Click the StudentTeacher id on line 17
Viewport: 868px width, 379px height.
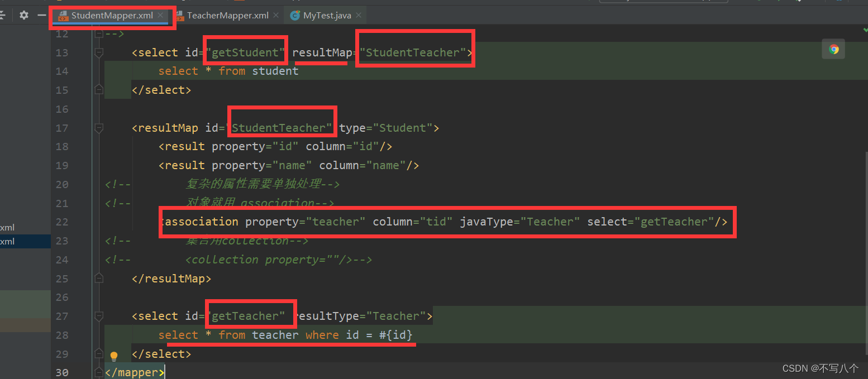pyautogui.click(x=282, y=128)
